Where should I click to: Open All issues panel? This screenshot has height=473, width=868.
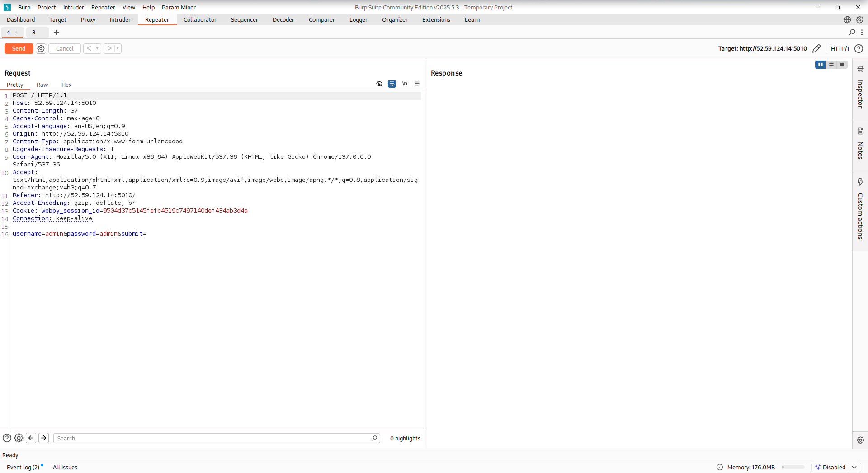65,467
